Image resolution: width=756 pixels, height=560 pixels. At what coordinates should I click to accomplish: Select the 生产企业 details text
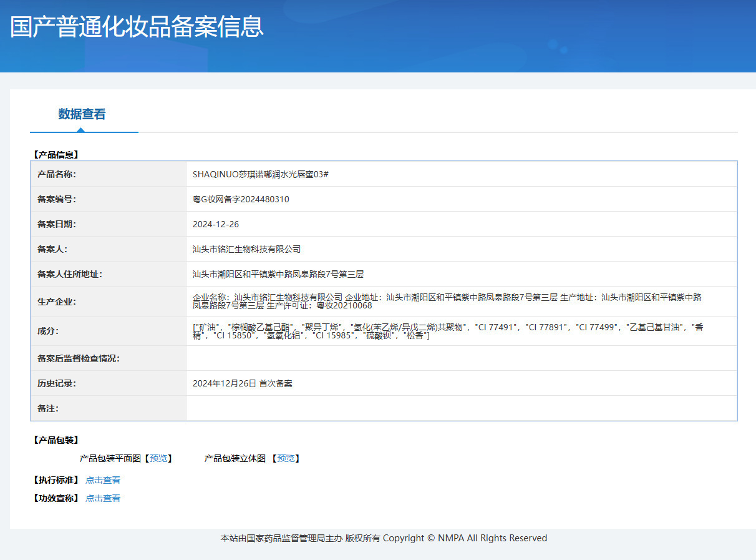[447, 302]
